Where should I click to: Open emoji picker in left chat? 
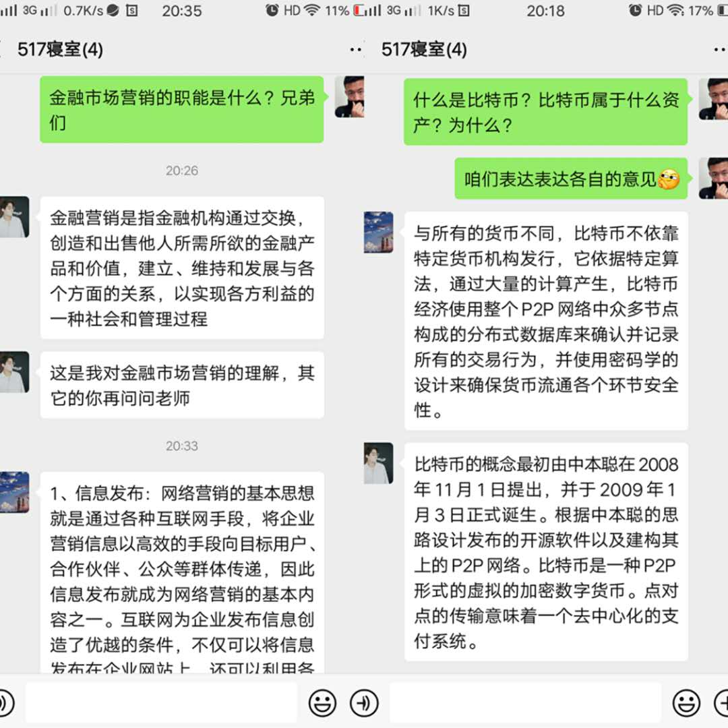click(x=322, y=702)
